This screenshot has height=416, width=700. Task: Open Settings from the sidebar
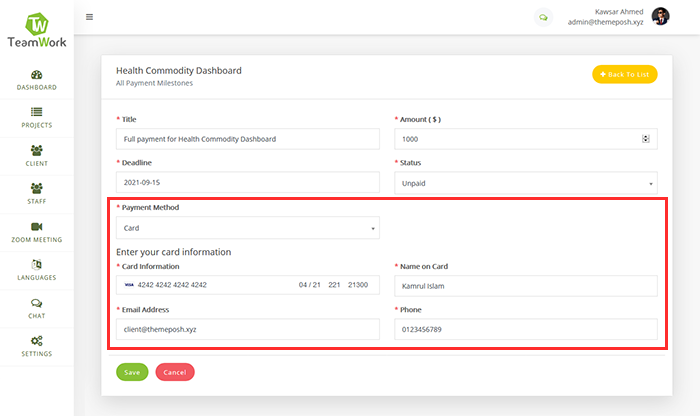37,346
